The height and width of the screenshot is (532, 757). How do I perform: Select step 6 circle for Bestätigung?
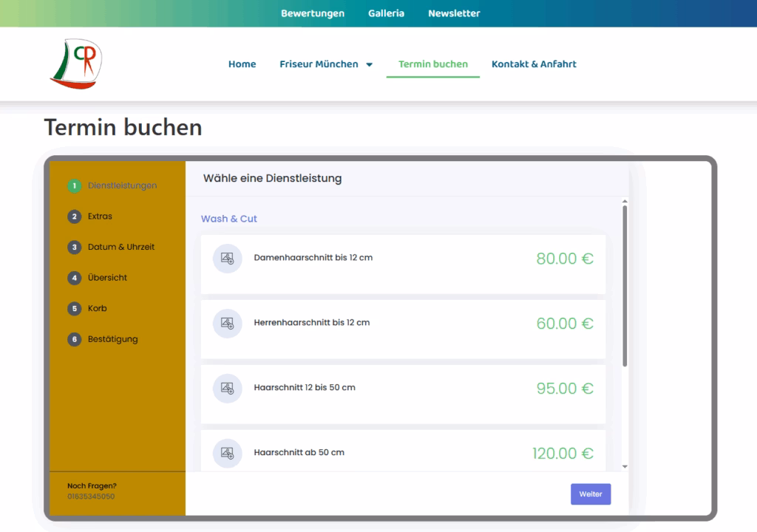point(75,339)
